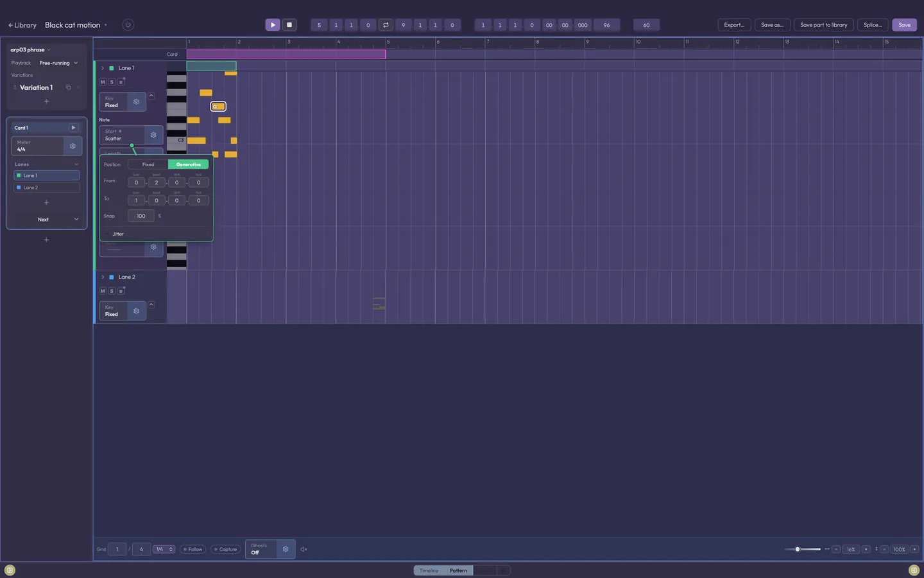Screen dimensions: 924x578
Task: Switch to the Timeline tab
Action: tap(429, 570)
